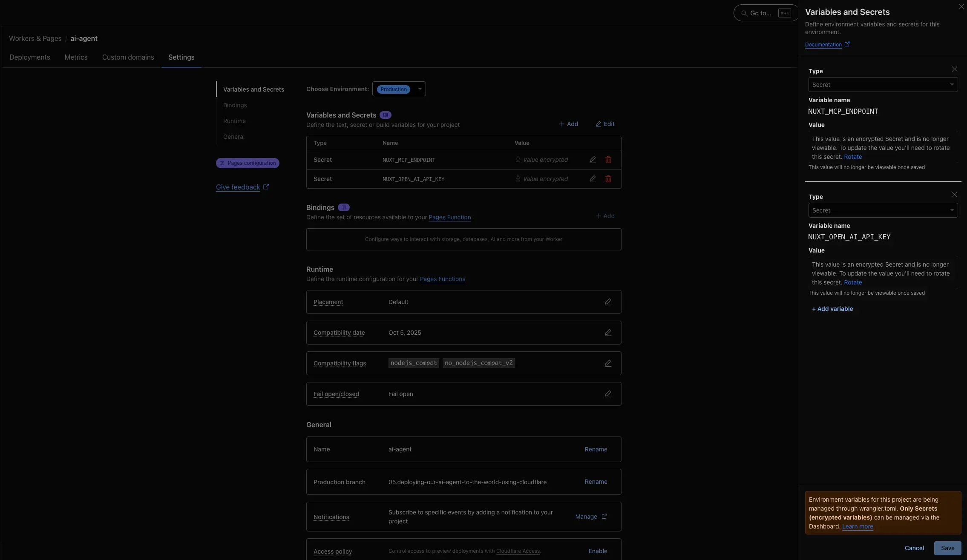
Task: Open the second Type dropdown showing Secret
Action: pos(883,210)
